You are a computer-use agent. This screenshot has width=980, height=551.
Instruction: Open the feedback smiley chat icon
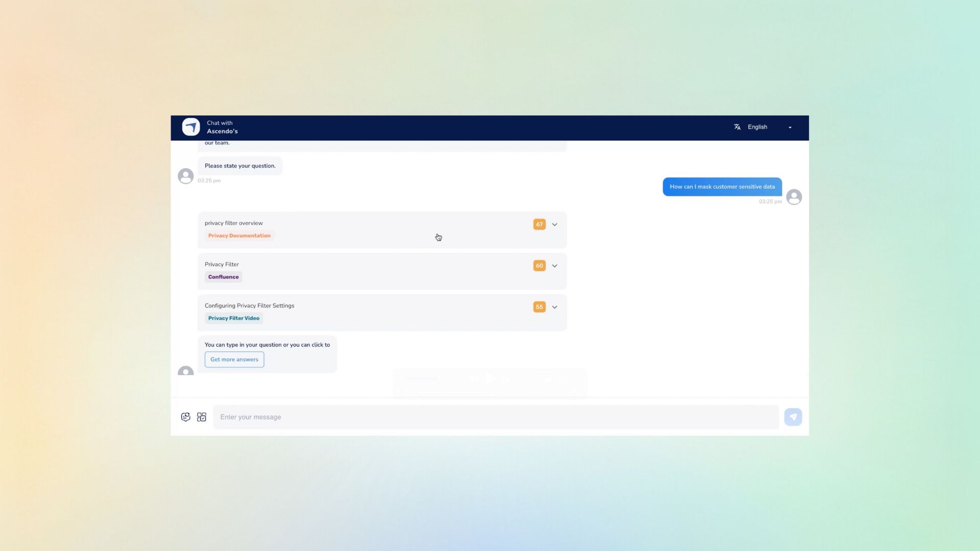point(186,417)
